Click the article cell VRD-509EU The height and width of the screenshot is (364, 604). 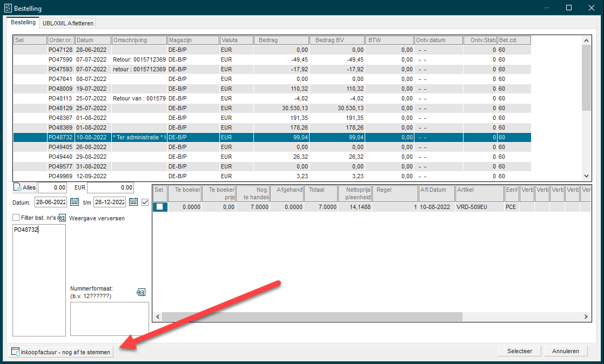coord(480,207)
